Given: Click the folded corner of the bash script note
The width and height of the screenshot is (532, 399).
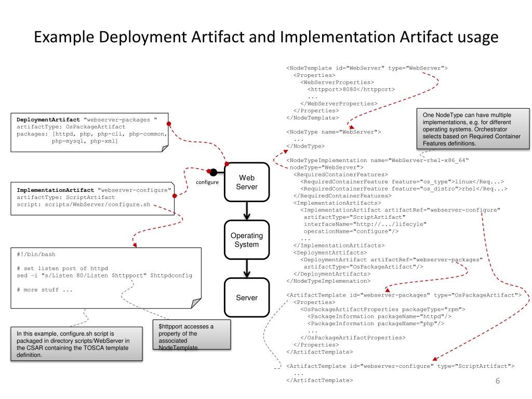Looking at the screenshot, I should (196, 303).
